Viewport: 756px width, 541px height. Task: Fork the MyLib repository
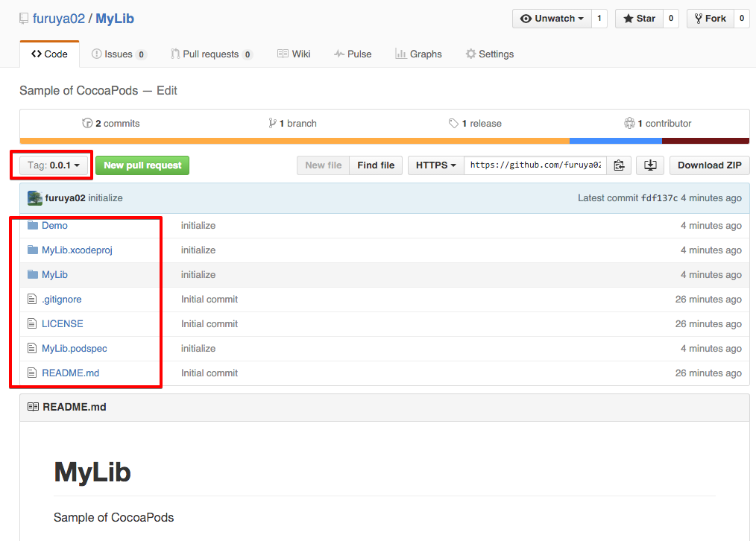pyautogui.click(x=710, y=19)
